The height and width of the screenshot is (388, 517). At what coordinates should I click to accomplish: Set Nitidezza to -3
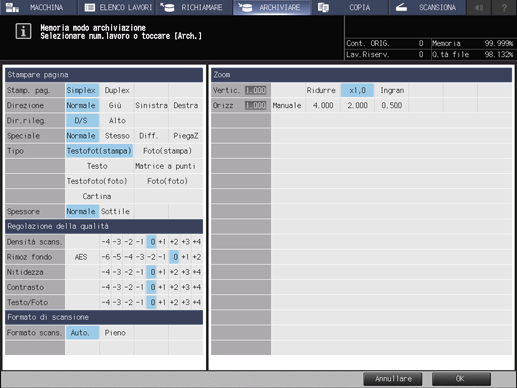(x=117, y=272)
